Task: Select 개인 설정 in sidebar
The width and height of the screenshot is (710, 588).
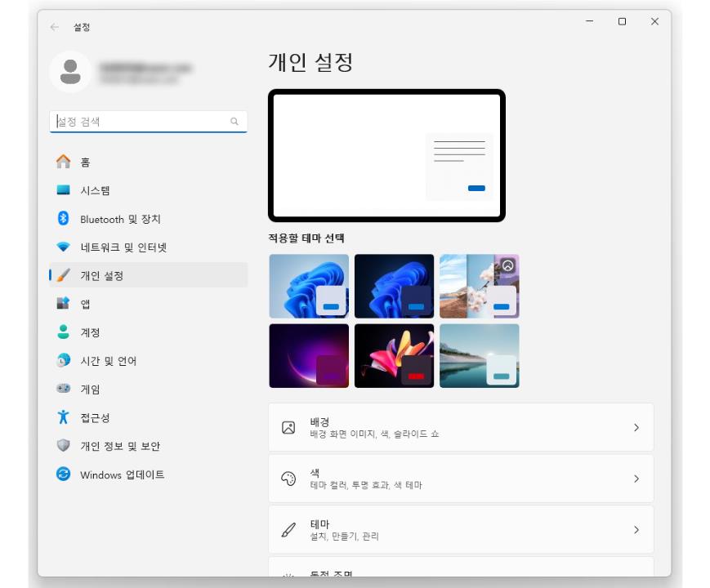Action: (x=149, y=275)
